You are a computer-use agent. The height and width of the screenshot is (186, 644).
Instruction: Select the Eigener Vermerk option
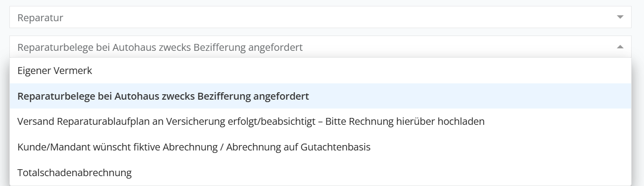[321, 71]
